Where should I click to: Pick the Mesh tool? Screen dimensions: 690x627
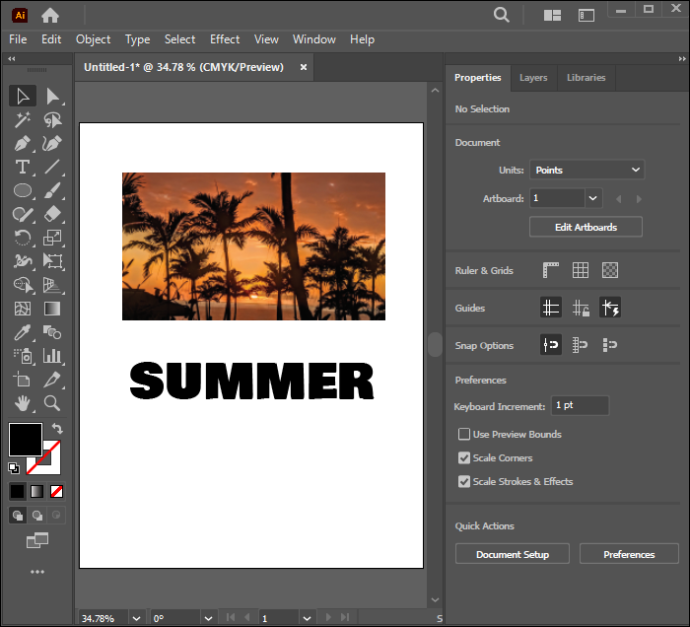22,309
